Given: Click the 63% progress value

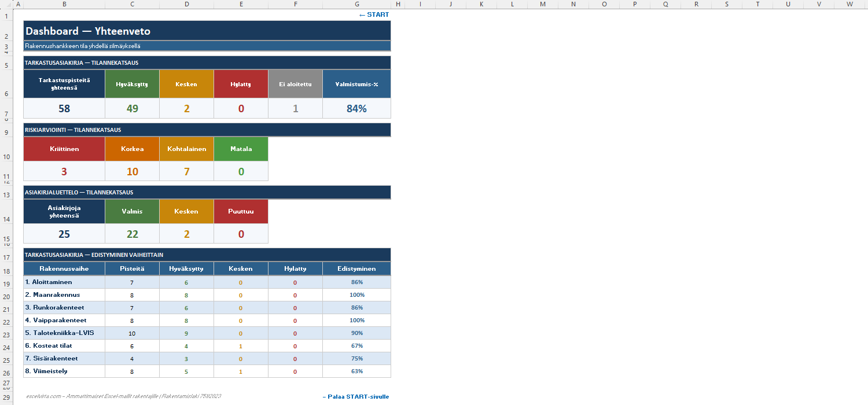Looking at the screenshot, I should click(356, 371).
